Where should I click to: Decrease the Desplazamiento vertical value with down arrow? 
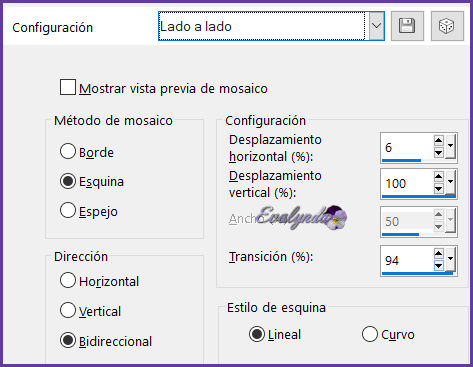(439, 189)
